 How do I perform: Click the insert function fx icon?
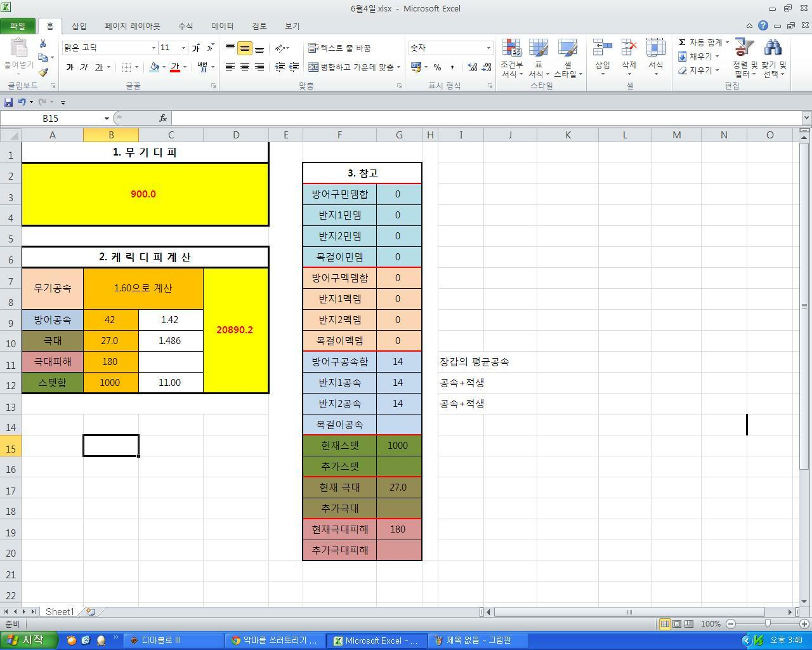click(x=163, y=118)
